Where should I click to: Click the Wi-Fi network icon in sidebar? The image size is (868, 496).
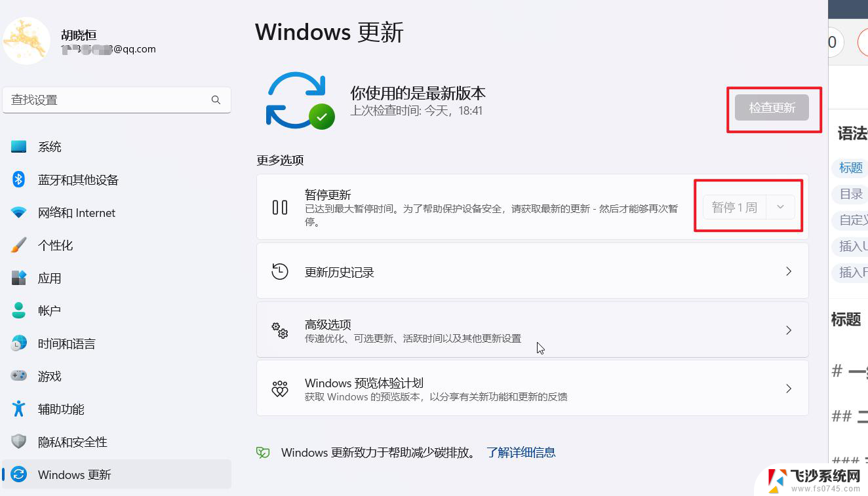click(x=18, y=212)
